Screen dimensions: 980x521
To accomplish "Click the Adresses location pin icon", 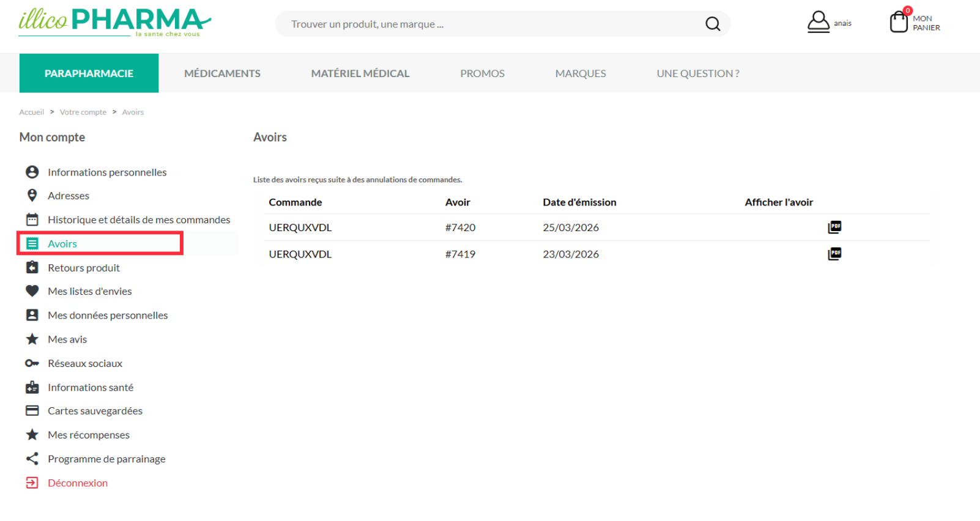I will tap(32, 195).
